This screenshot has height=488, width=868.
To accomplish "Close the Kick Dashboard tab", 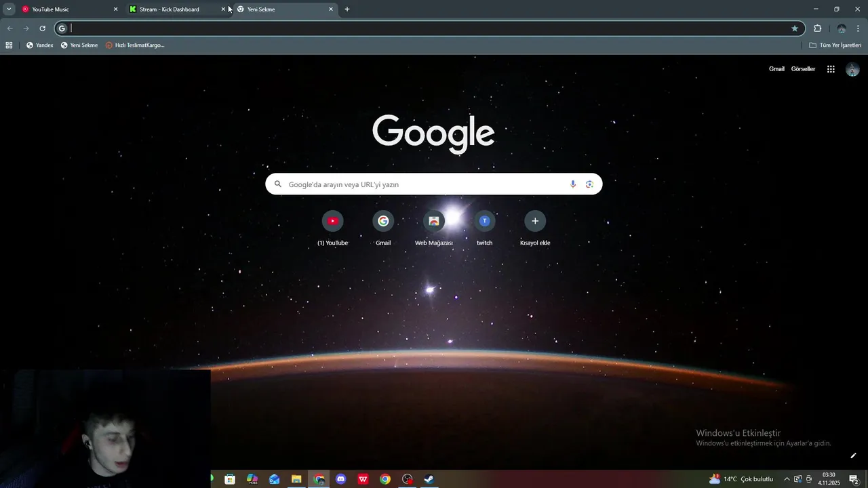I will click(223, 9).
